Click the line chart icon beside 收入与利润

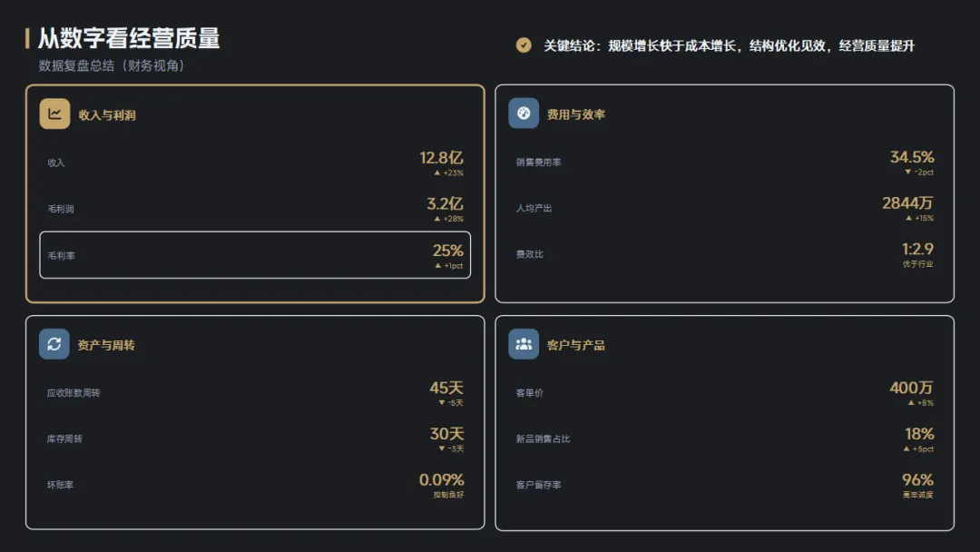point(54,114)
